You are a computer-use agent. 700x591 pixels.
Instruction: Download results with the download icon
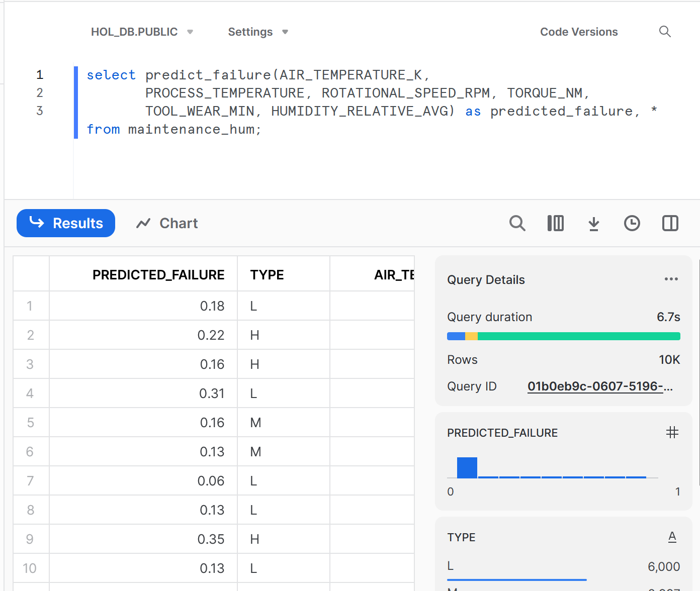(x=593, y=224)
